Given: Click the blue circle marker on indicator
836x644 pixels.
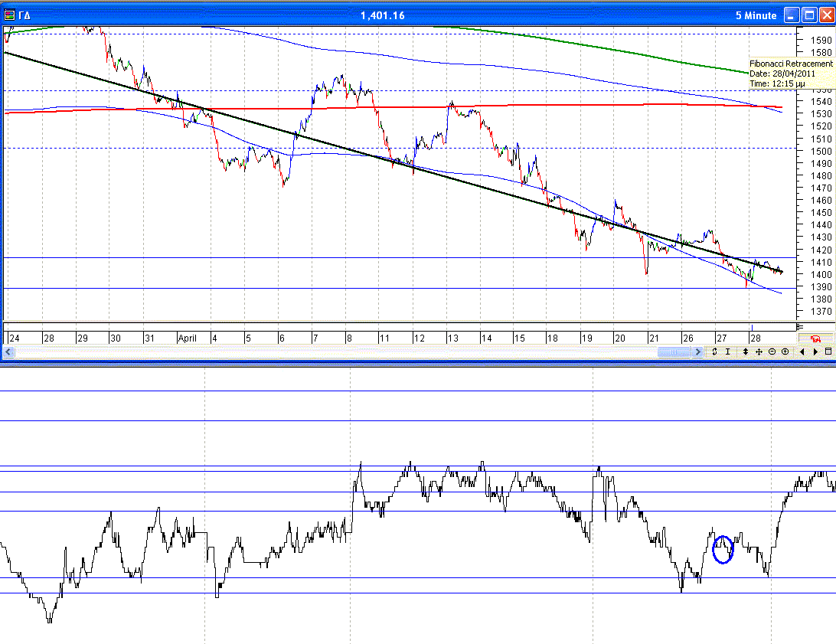Looking at the screenshot, I should point(723,549).
